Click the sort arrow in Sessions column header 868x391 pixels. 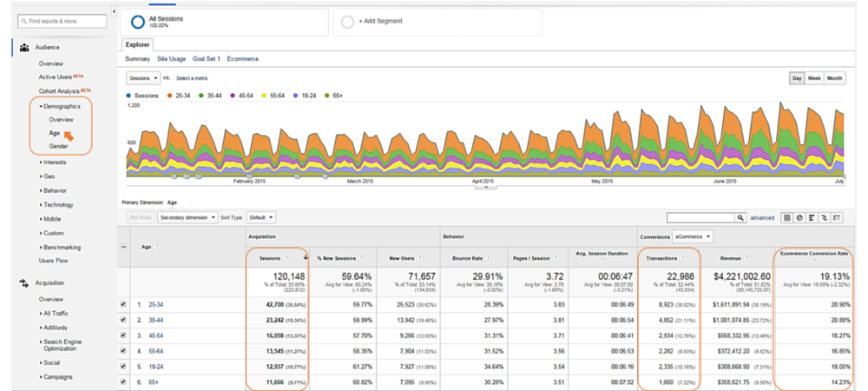click(x=305, y=257)
